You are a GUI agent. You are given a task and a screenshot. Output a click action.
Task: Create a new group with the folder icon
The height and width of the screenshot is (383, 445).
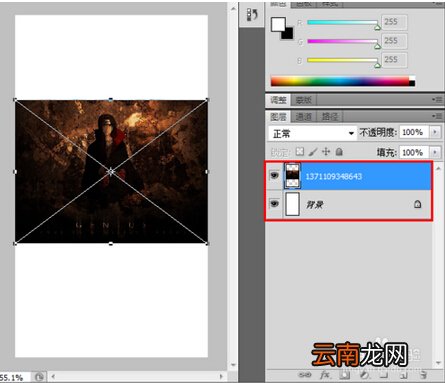384,375
